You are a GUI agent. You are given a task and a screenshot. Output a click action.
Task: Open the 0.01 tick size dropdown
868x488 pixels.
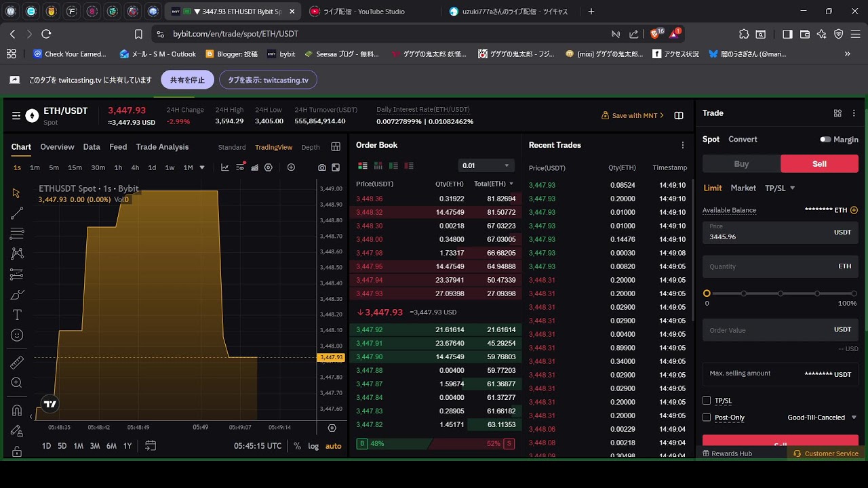coord(486,165)
